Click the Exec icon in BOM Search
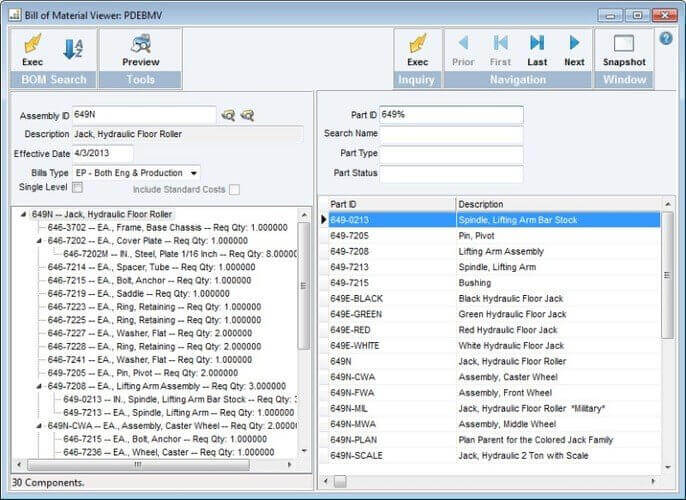This screenshot has height=500, width=686. point(32,48)
